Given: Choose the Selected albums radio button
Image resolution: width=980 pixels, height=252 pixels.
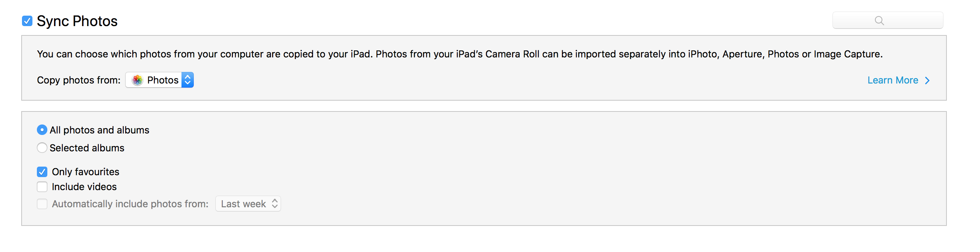Looking at the screenshot, I should (x=42, y=148).
